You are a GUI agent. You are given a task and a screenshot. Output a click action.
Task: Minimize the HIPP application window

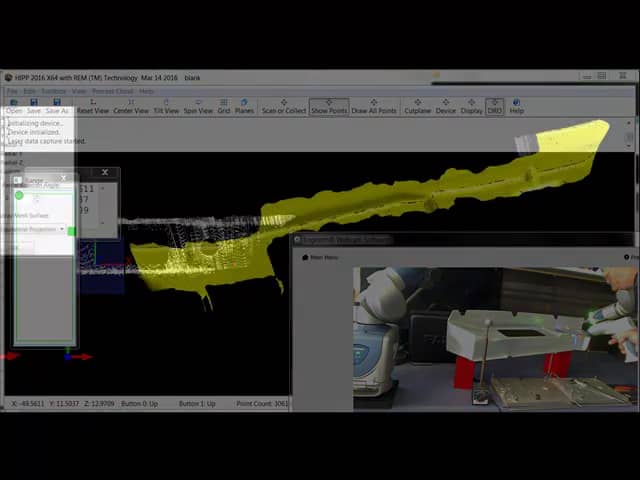pos(587,76)
